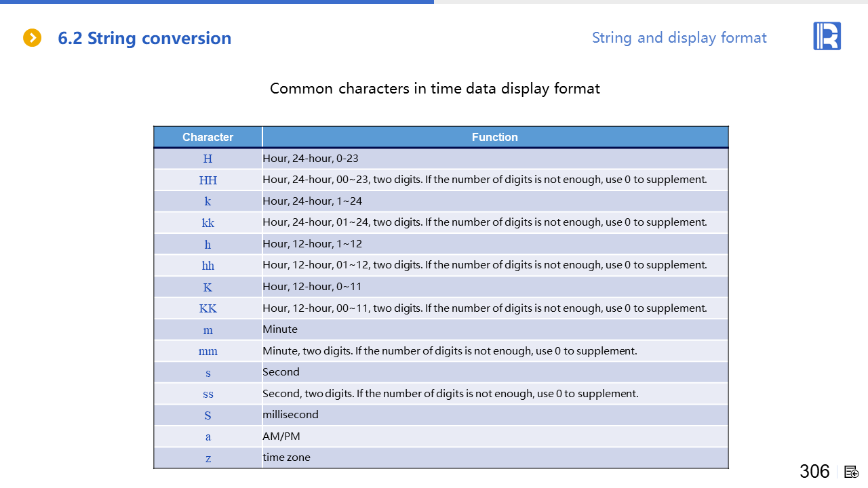Click 'String and display format' section label

(x=679, y=38)
